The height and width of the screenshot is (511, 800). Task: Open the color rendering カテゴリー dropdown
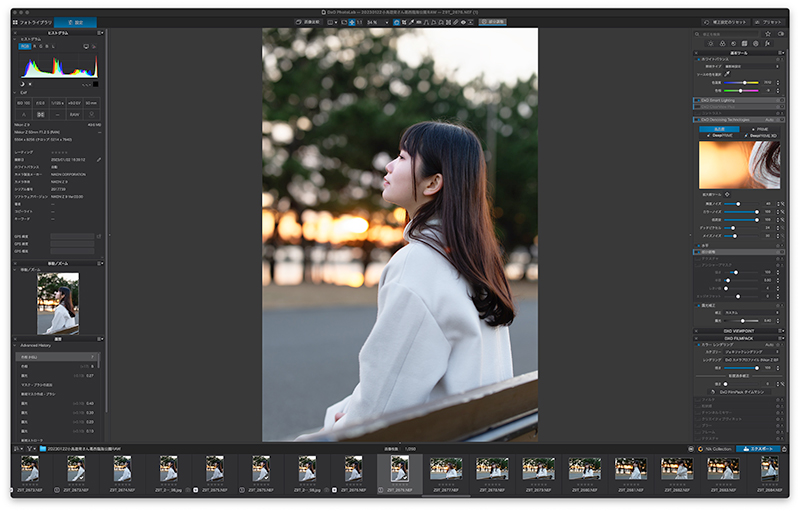[x=753, y=352]
